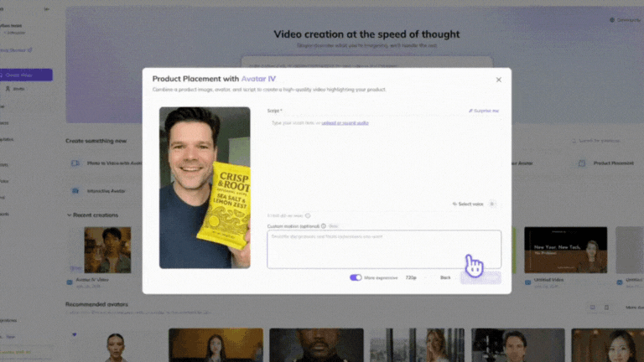The width and height of the screenshot is (644, 362).
Task: Click the second layout icon beside More Avatars
Action: coord(606,307)
